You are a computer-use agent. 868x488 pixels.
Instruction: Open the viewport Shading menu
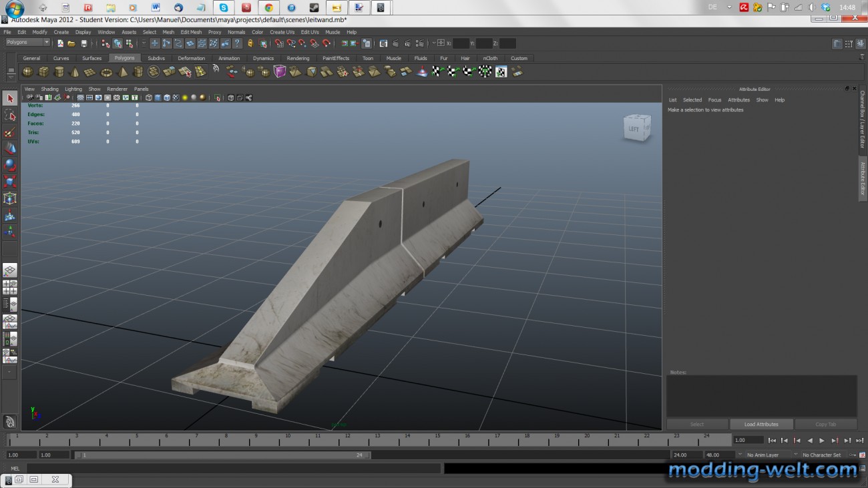point(49,89)
